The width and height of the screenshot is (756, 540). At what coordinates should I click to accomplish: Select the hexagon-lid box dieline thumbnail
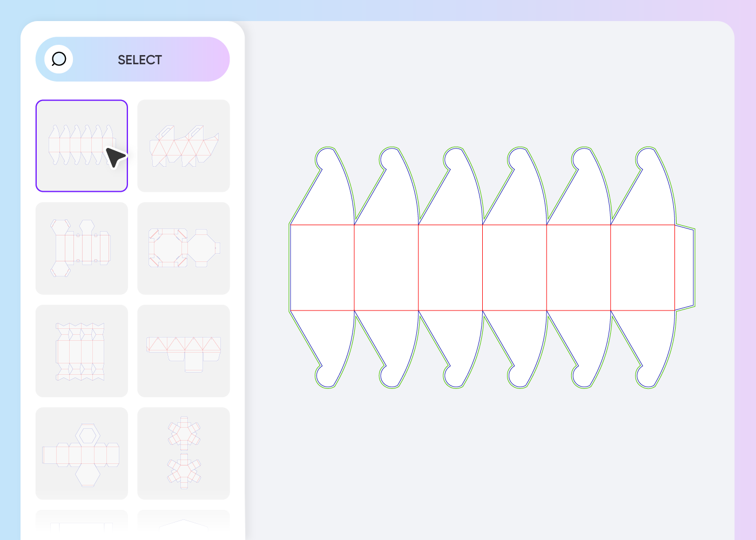pyautogui.click(x=82, y=454)
